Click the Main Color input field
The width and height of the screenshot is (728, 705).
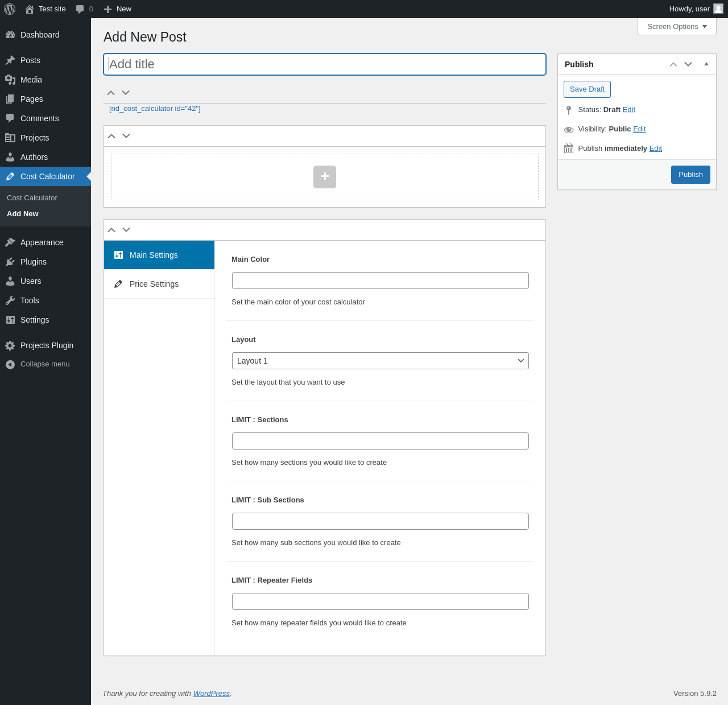pos(380,281)
